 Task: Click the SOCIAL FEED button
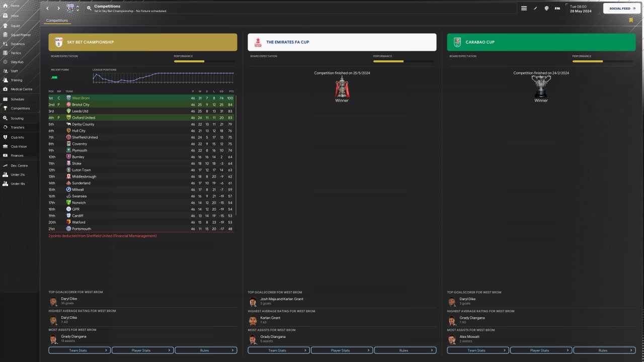point(622,9)
